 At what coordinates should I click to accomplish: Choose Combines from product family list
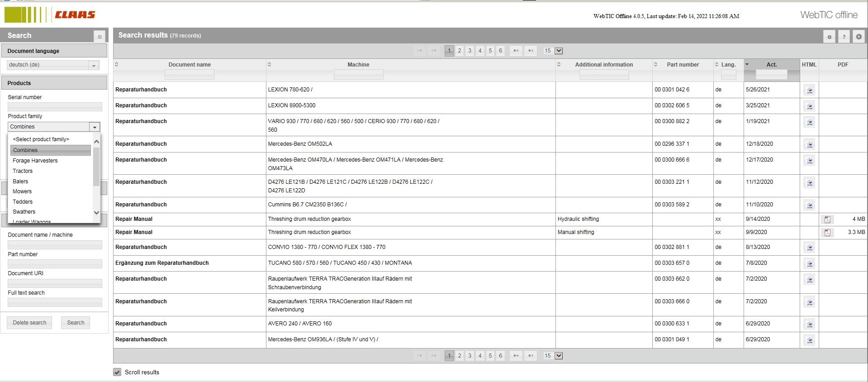coord(51,150)
